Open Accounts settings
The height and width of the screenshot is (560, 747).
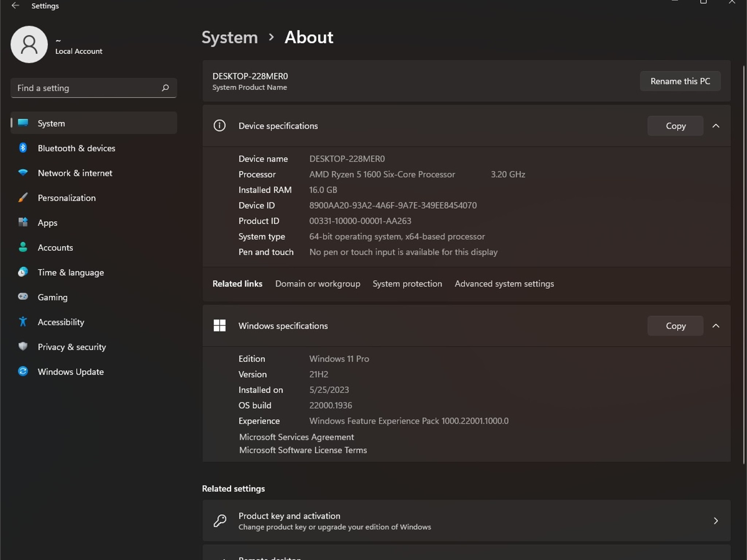[94, 247]
